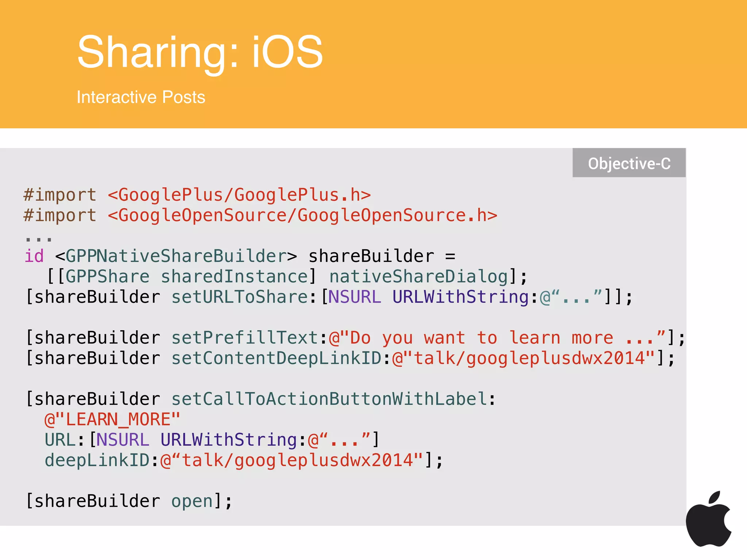Click the deepLinkID: parameter label

pos(101,460)
